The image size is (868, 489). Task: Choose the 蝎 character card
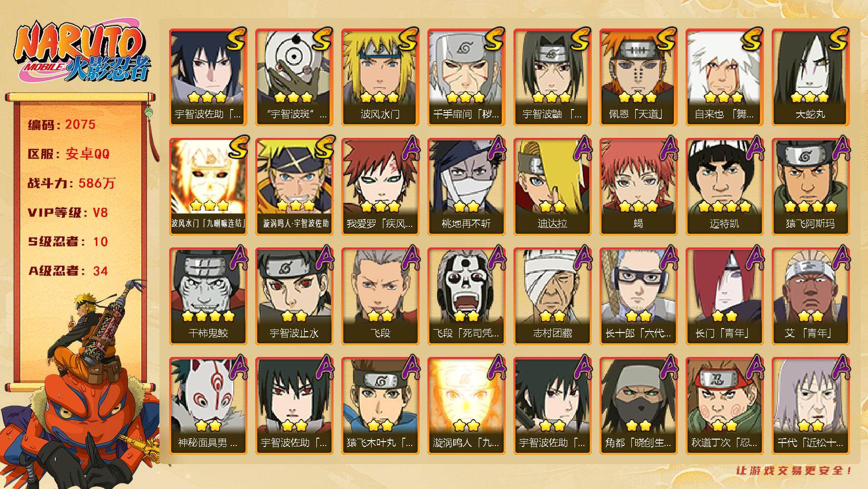point(638,186)
